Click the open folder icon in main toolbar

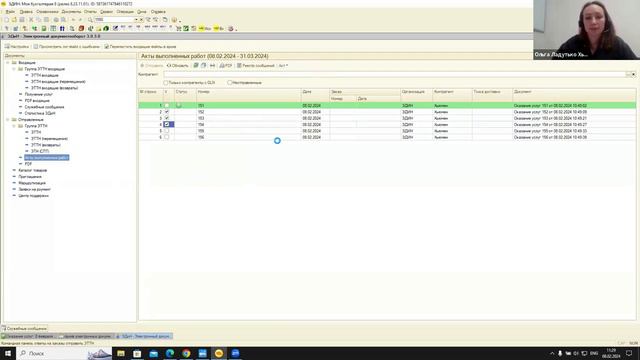tap(14, 20)
